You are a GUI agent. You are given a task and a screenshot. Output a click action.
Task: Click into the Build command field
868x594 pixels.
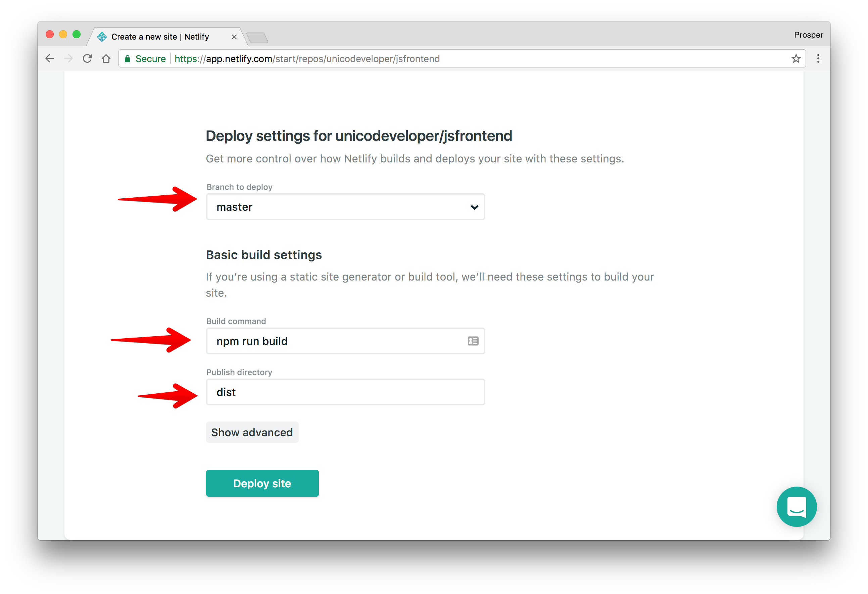[345, 341]
